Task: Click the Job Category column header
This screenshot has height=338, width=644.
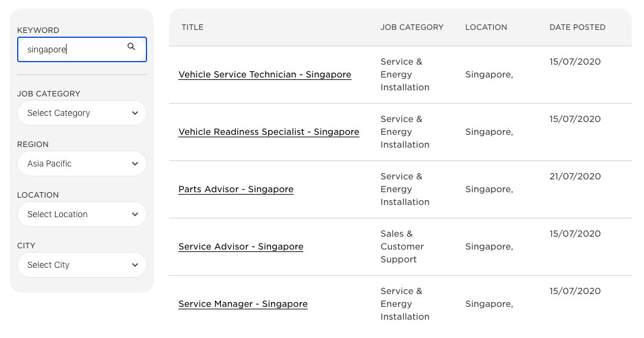Action: pyautogui.click(x=412, y=27)
